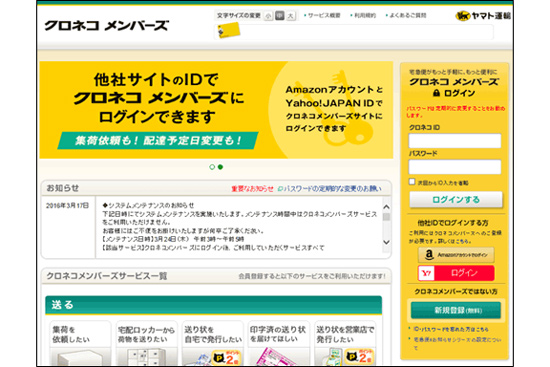Screen dimensions: 550x367
Task: Click the notice list scroll up arrow
Action: click(386, 207)
